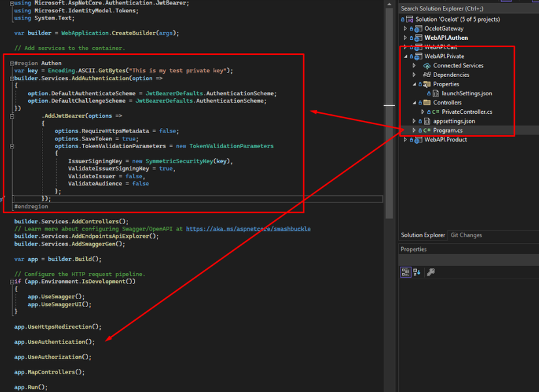The image size is (539, 392).
Task: Click the Connected Services icon
Action: point(427,66)
